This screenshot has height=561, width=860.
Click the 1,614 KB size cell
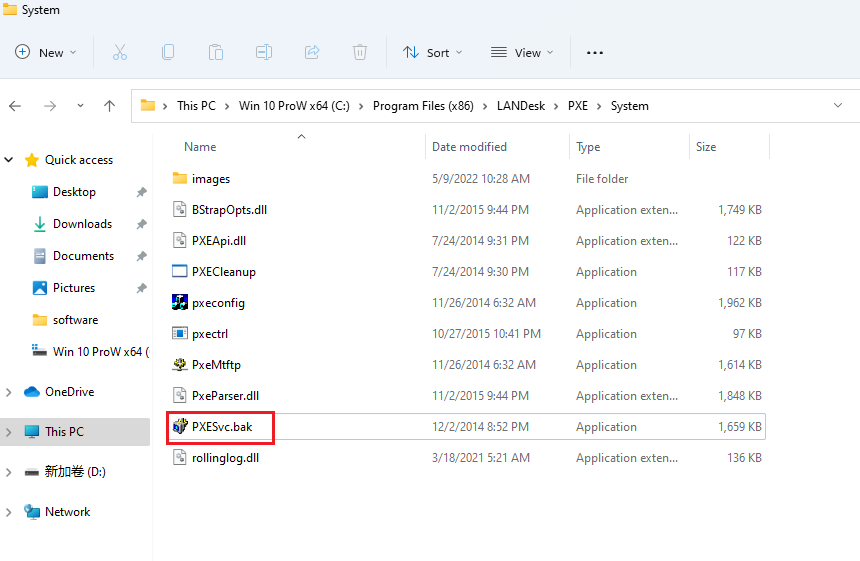740,365
